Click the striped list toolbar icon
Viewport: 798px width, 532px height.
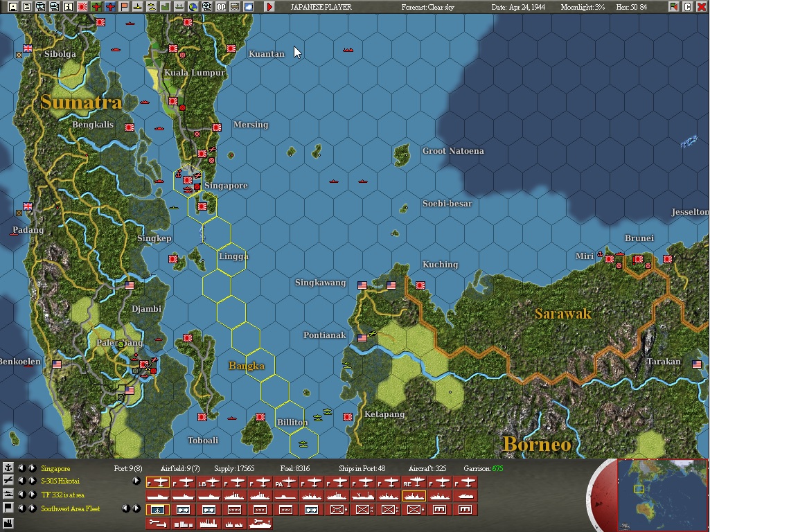point(235,7)
